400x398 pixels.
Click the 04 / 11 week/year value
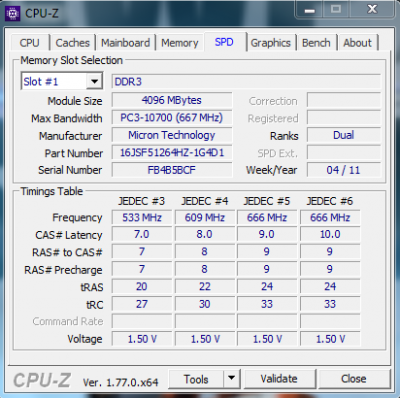pos(344,170)
